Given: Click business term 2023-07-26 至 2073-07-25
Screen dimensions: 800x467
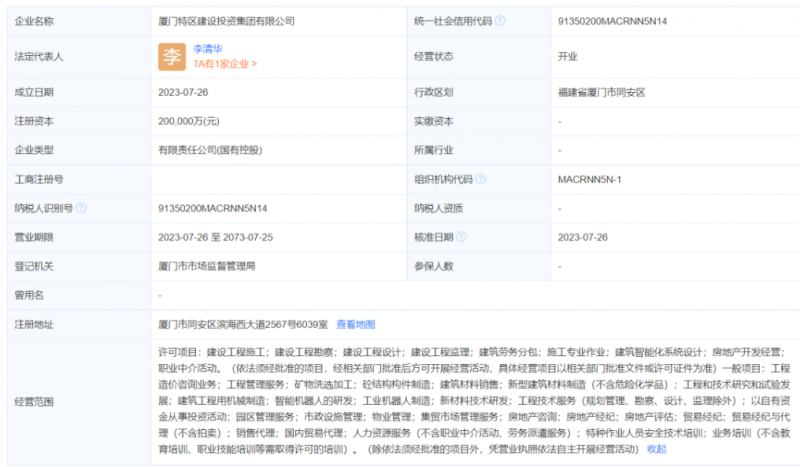Looking at the screenshot, I should pyautogui.click(x=216, y=237).
